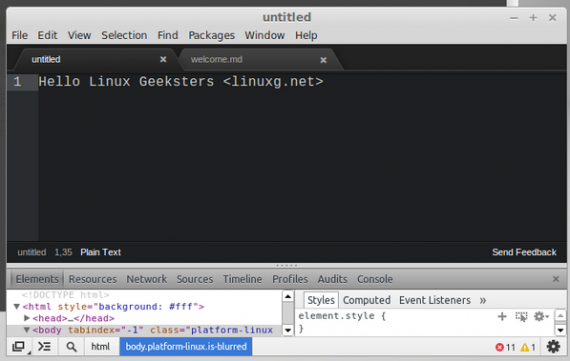Click the line number 1 in gutter
The height and width of the screenshot is (361, 570).
[17, 82]
